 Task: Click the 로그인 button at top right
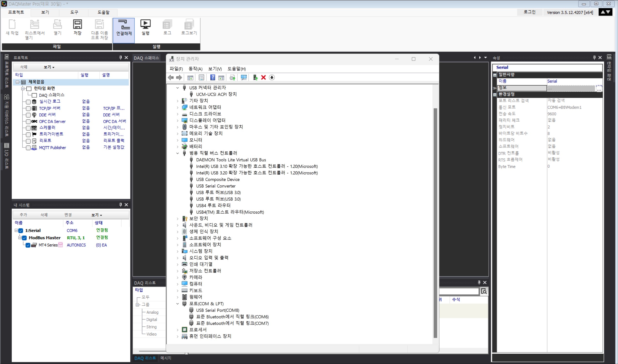(529, 12)
